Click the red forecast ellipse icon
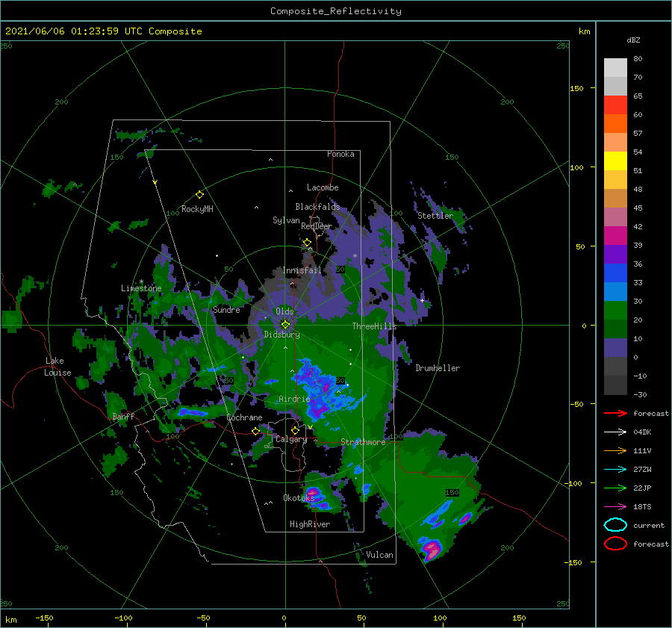This screenshot has width=672, height=628. coord(615,544)
